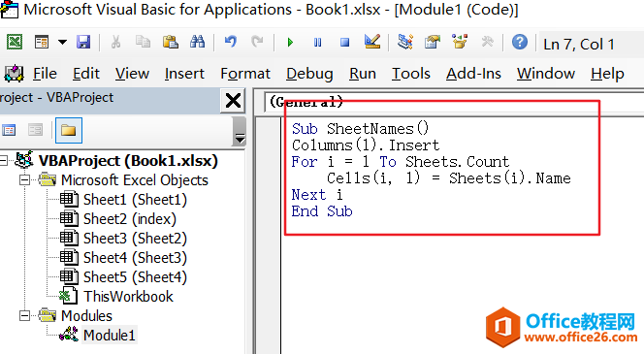Click the Reset stop icon
Image resolution: width=644 pixels, height=354 pixels.
(x=345, y=42)
